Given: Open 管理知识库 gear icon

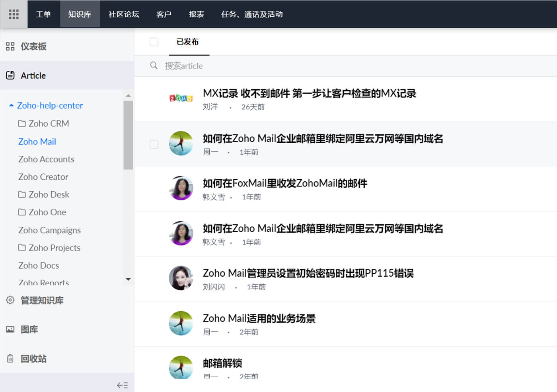Looking at the screenshot, I should point(10,300).
